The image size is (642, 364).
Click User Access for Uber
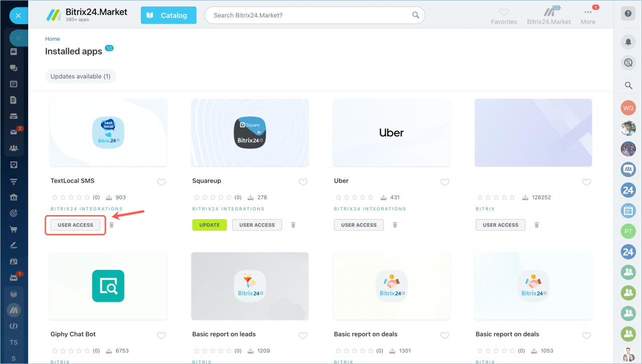coord(359,225)
